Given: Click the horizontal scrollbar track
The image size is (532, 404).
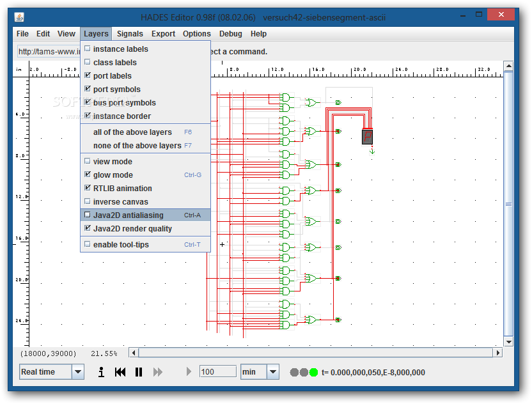Looking at the screenshot, I should 315,353.
